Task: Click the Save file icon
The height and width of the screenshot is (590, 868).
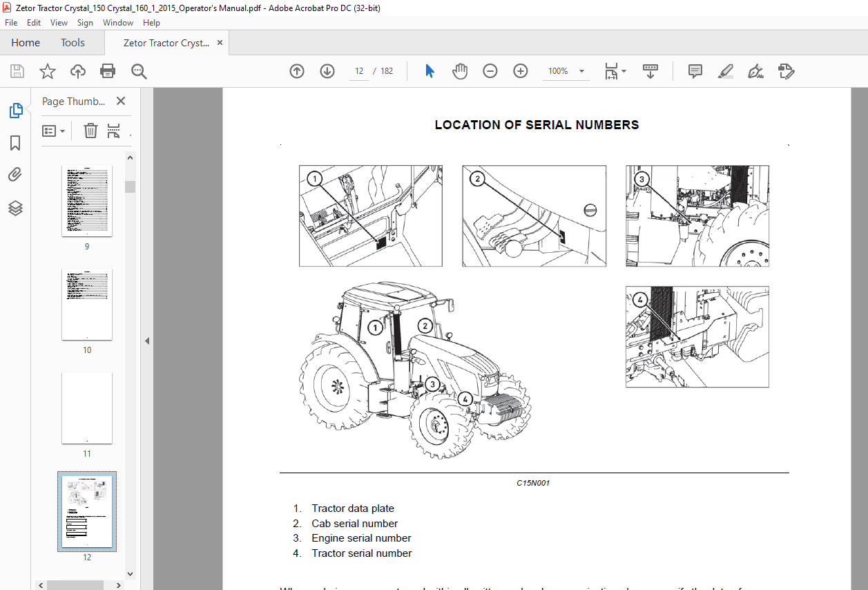Action: tap(17, 71)
